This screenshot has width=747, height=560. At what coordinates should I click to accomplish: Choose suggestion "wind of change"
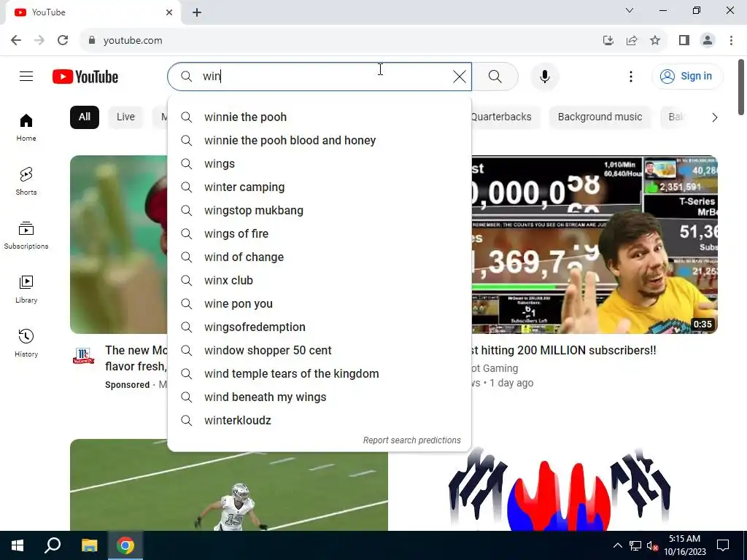tap(320, 257)
